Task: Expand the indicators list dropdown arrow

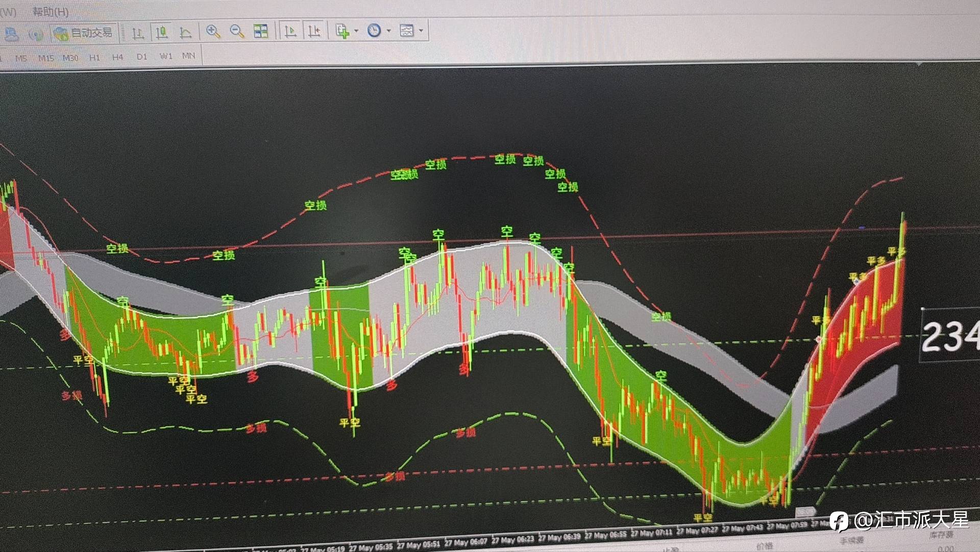Action: coord(356,31)
